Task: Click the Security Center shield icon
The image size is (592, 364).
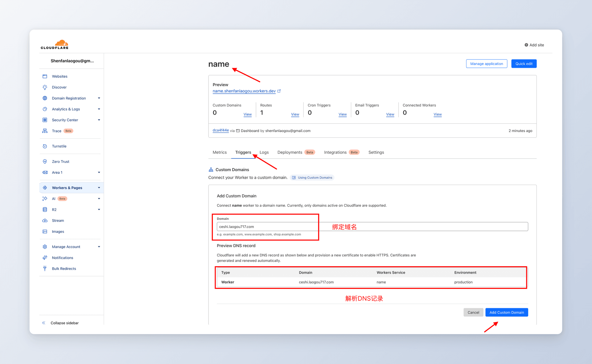Action: 45,120
